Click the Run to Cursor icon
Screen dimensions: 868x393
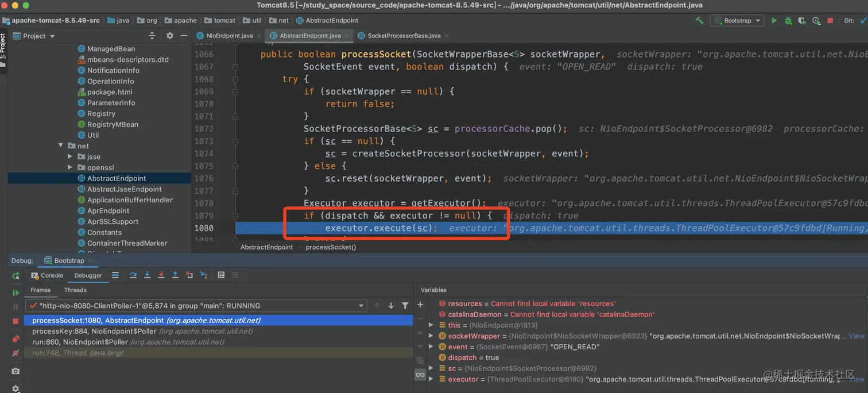[x=204, y=275]
